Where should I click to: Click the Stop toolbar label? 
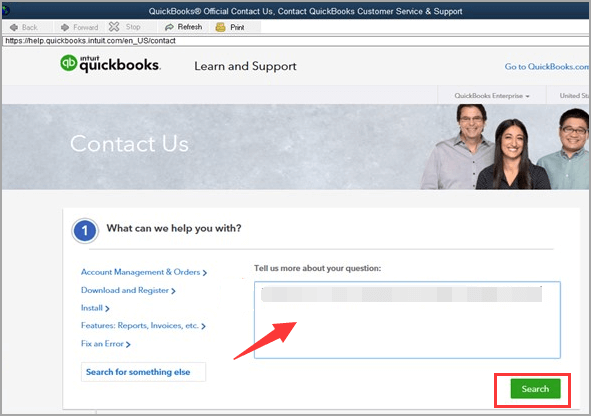133,27
